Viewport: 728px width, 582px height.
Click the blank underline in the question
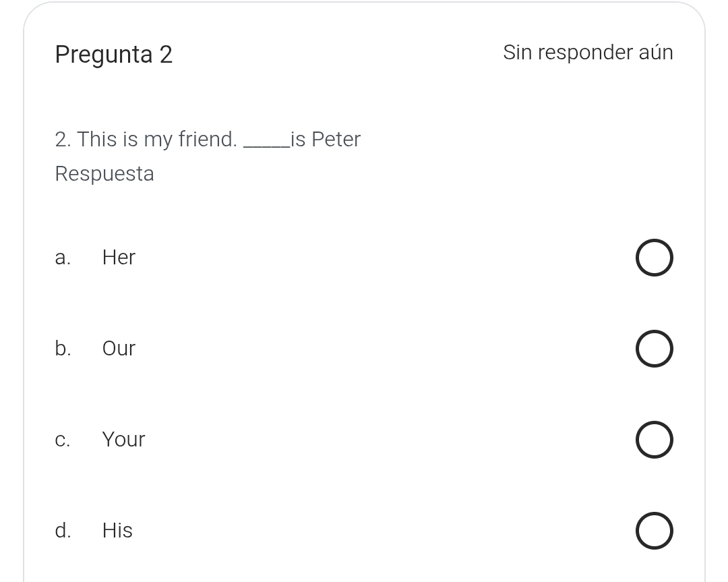[x=266, y=142]
